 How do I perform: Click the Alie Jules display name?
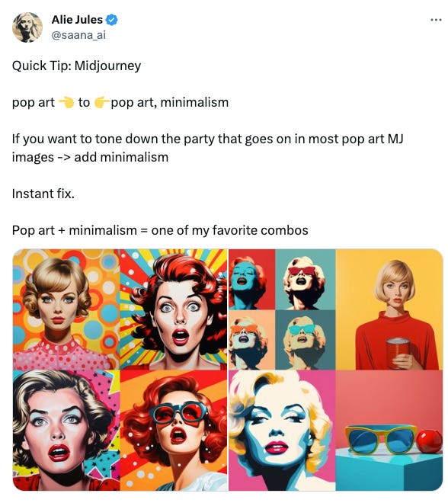click(77, 20)
